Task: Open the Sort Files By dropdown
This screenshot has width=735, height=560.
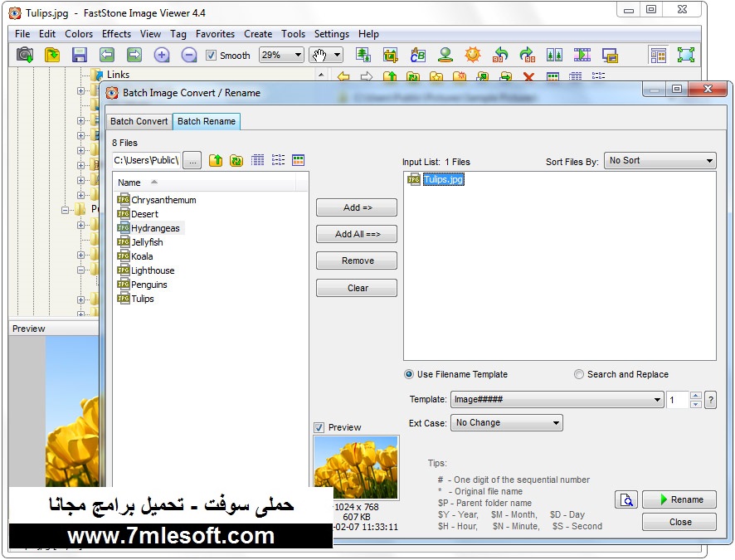Action: click(660, 161)
